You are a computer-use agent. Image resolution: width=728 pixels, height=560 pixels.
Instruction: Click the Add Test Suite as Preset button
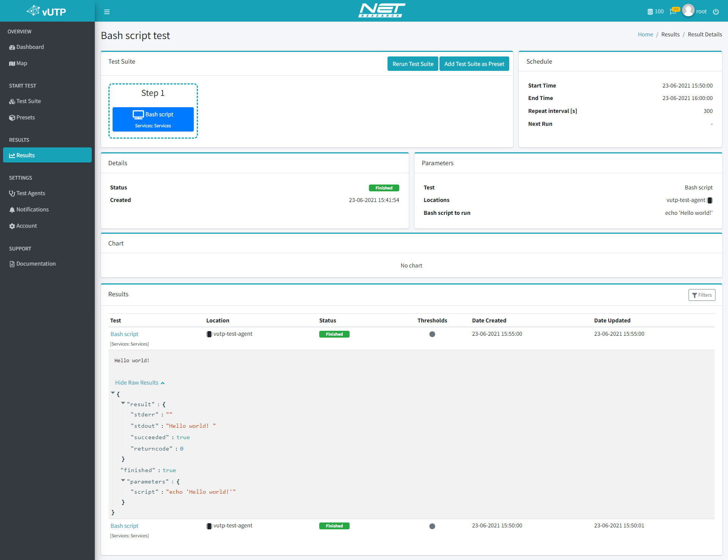(x=474, y=63)
